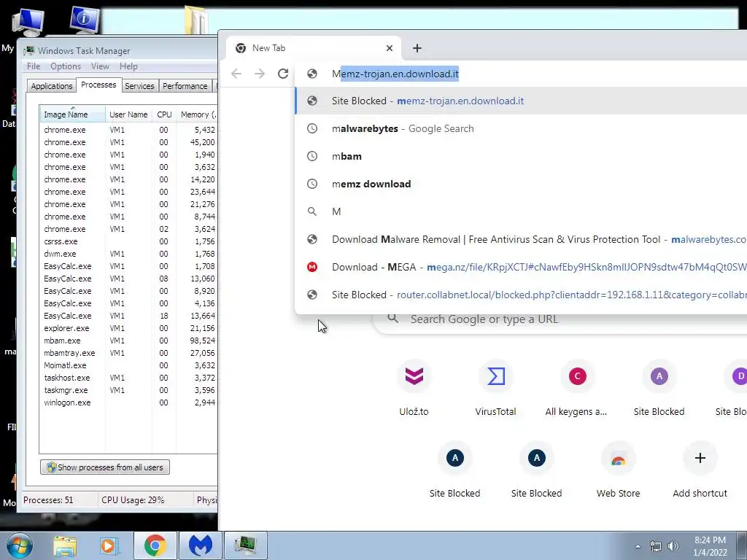The width and height of the screenshot is (747, 560).
Task: Click the Chrome forward arrow
Action: (x=259, y=74)
